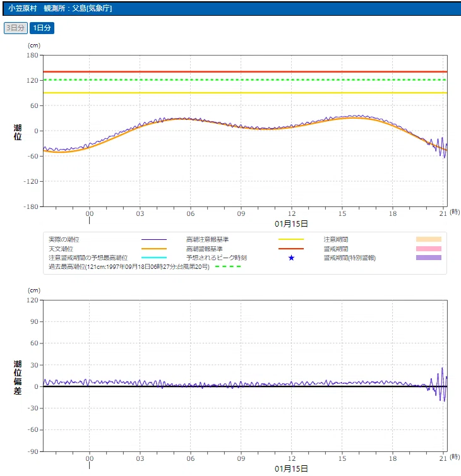
Task: Click the 警戒期間(特別警報) purple swatch
Action: (429, 258)
